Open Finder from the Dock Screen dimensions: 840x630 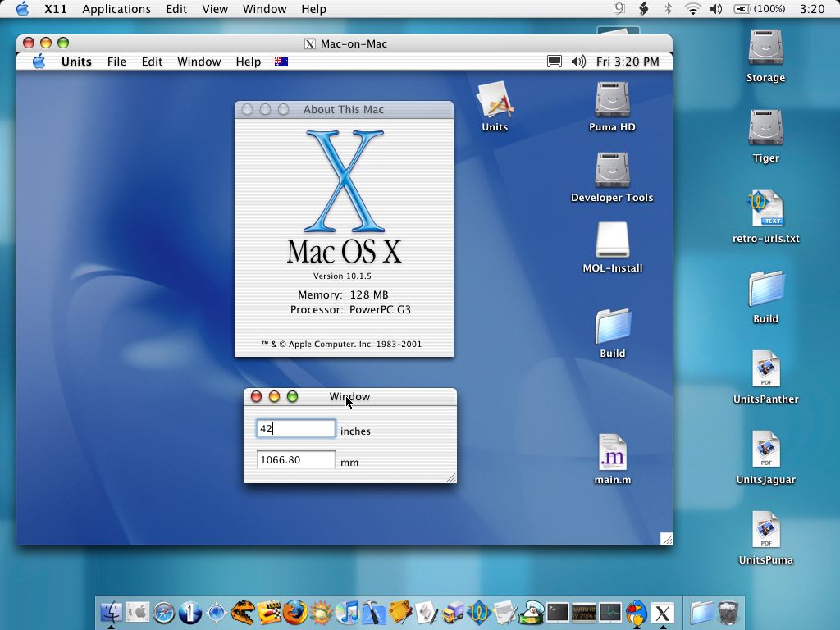pos(112,612)
